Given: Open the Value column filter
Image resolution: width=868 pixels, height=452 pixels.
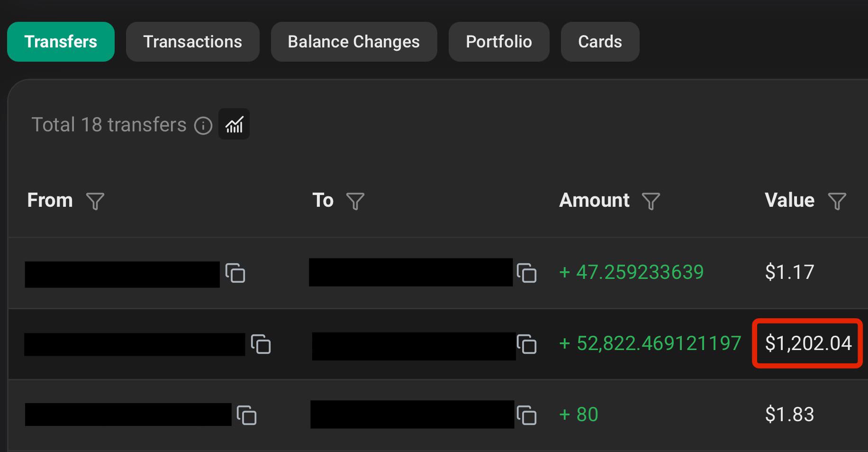Looking at the screenshot, I should click(837, 201).
